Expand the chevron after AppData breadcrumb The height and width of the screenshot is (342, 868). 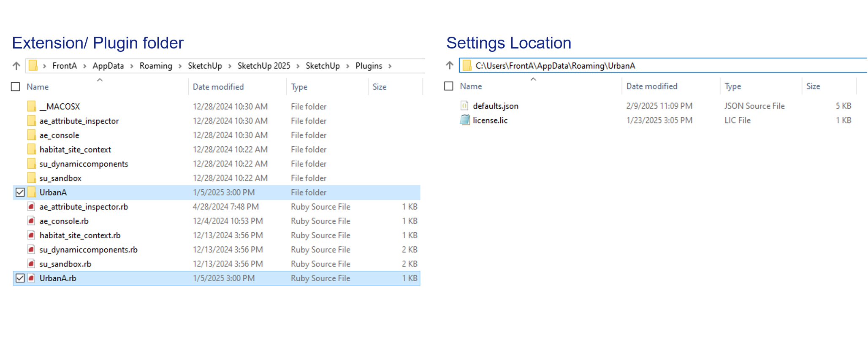[132, 66]
